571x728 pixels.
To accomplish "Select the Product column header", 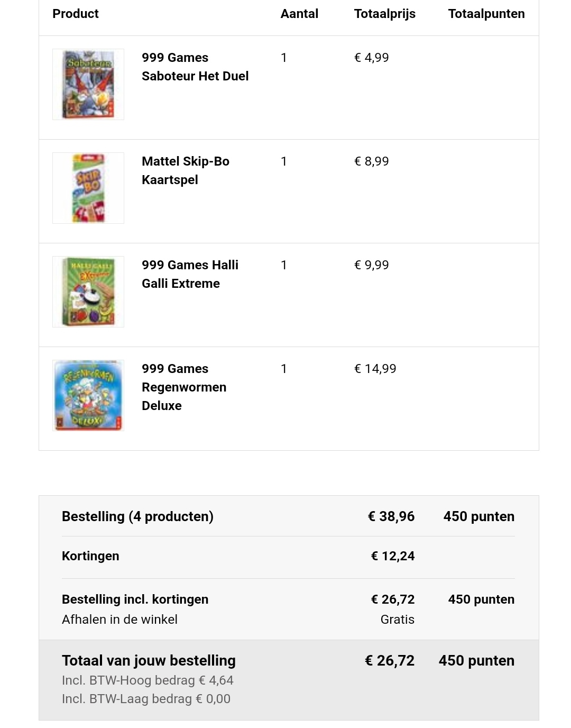I will click(76, 14).
